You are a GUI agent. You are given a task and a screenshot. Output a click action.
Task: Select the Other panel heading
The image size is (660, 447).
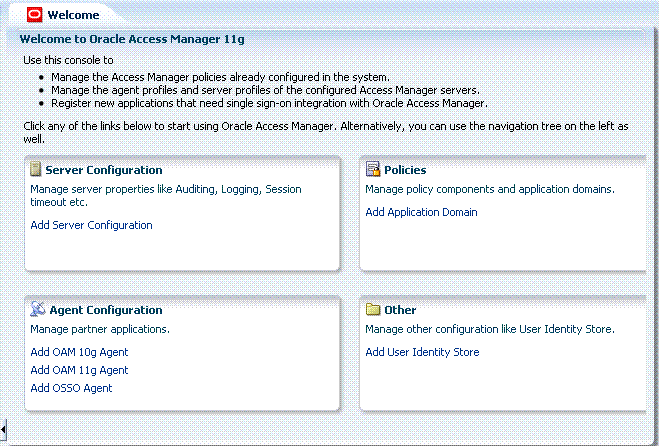400,310
